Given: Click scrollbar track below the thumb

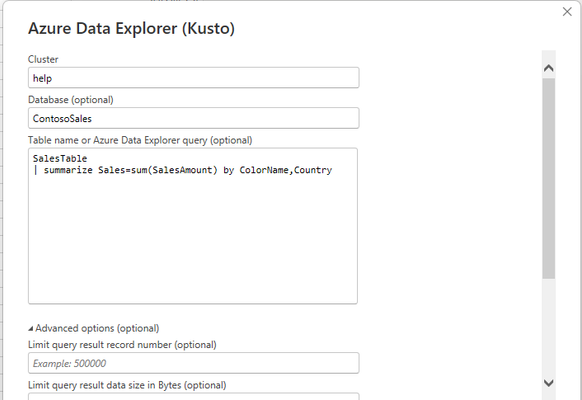Looking at the screenshot, I should pyautogui.click(x=549, y=327).
